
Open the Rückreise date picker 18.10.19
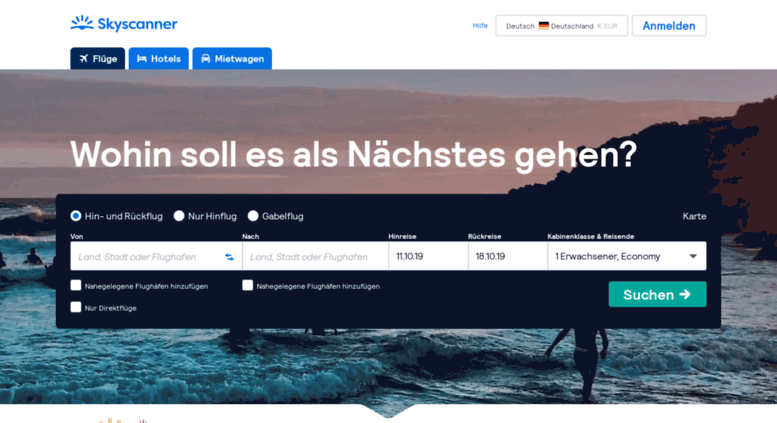tap(508, 256)
